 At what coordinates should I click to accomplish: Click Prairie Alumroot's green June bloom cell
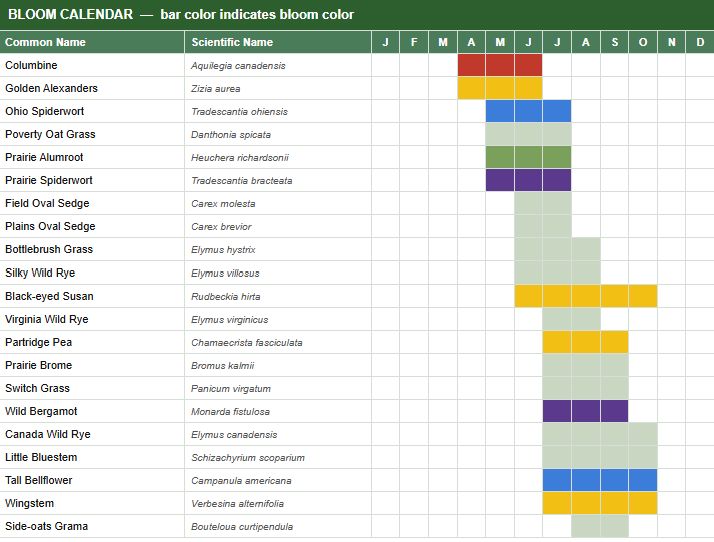pyautogui.click(x=528, y=157)
